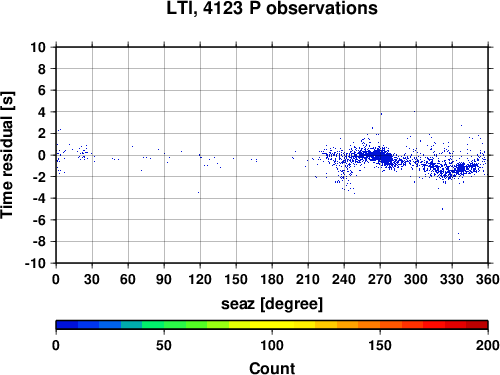Click the yellow colorbar segment near 100
This screenshot has width=500, height=375.
tap(272, 325)
